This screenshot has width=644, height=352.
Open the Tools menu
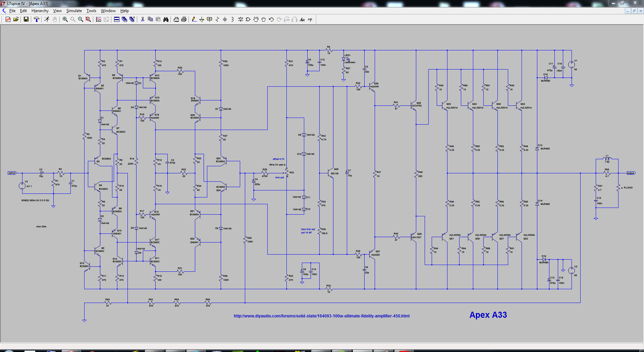[x=91, y=11]
